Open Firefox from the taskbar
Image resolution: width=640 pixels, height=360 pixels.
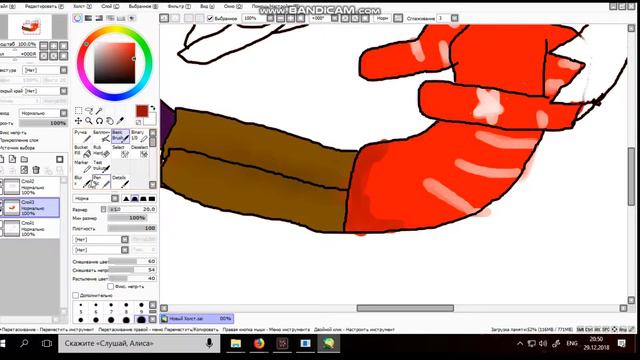259,344
